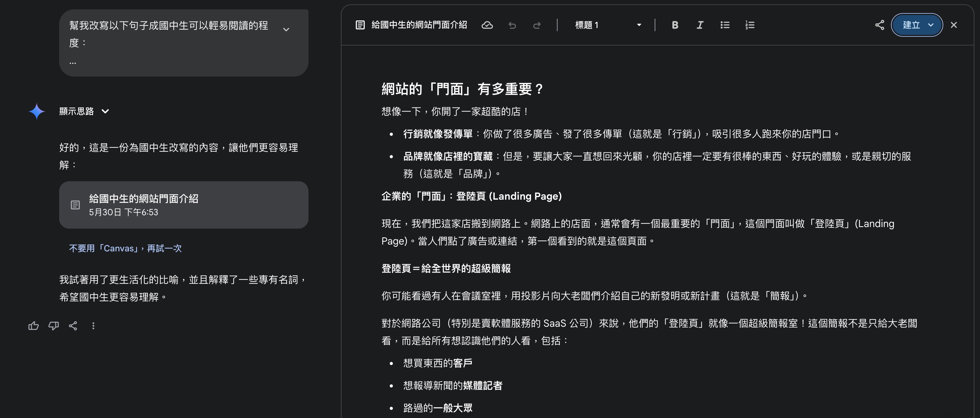Expand the collapsed user prompt
Screen dimensions: 980x418
pos(286,29)
